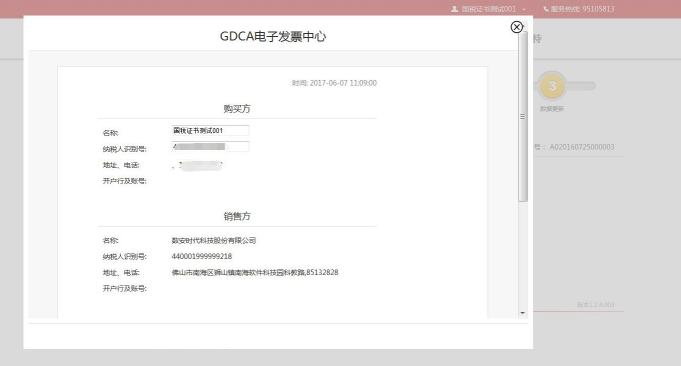Click the buyer 纳税人识别号 input field
Screen dimensions: 681x366
(211, 147)
